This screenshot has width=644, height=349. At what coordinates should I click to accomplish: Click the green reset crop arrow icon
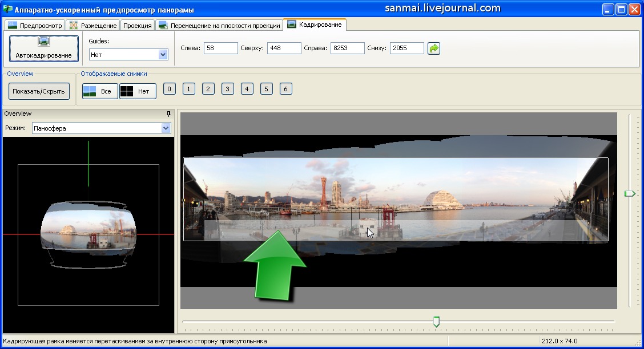[434, 48]
